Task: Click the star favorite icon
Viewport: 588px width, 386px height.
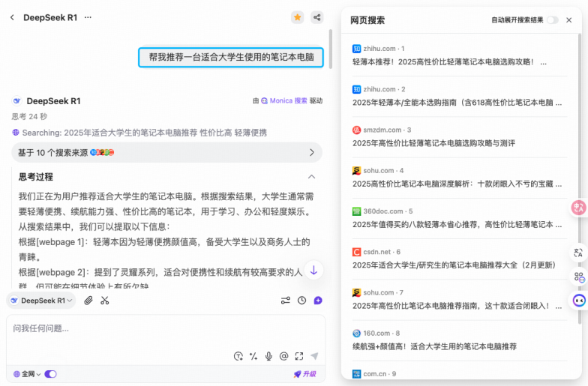Action: [297, 17]
